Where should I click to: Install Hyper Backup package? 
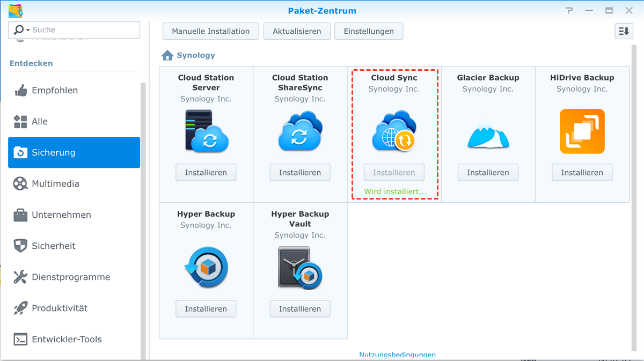[206, 308]
